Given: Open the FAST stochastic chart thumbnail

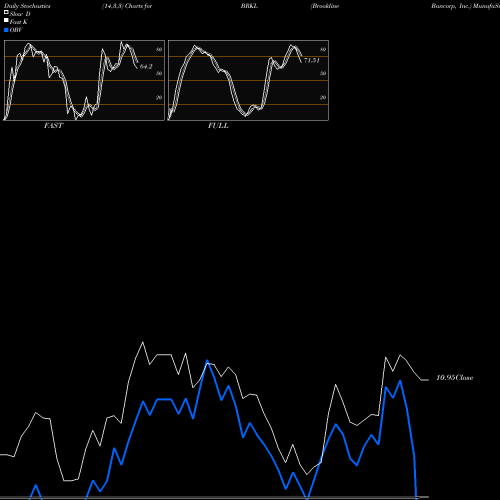Looking at the screenshot, I should pos(84,80).
